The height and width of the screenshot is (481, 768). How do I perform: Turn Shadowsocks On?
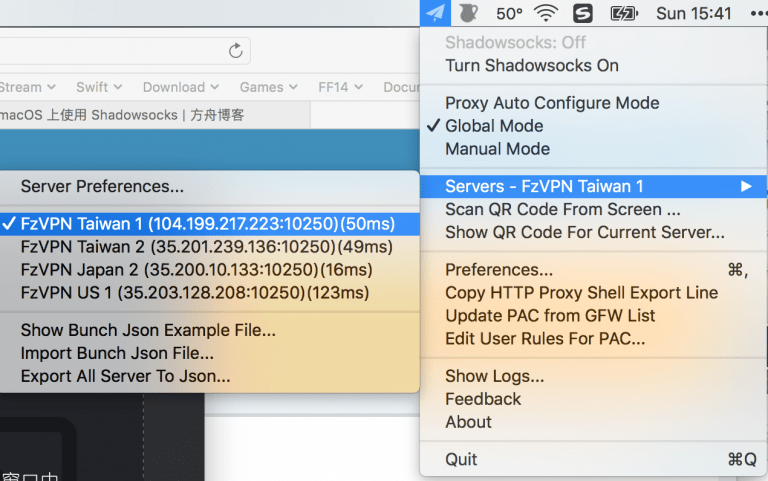point(594,66)
